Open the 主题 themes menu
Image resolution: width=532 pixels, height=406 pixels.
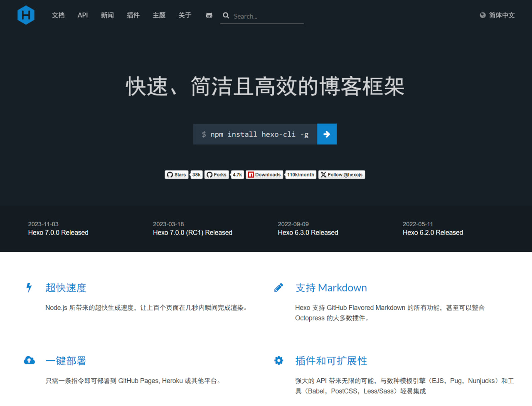(x=159, y=15)
